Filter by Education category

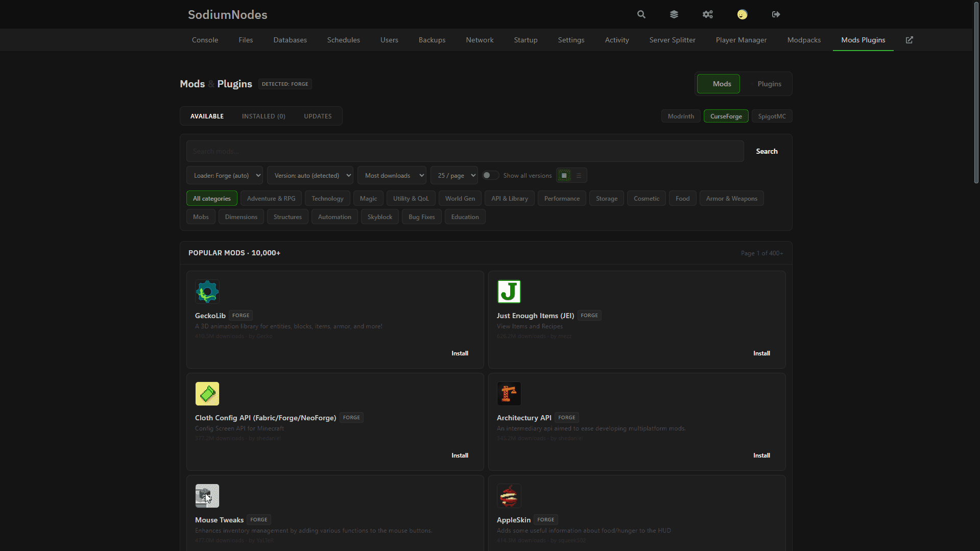click(465, 217)
